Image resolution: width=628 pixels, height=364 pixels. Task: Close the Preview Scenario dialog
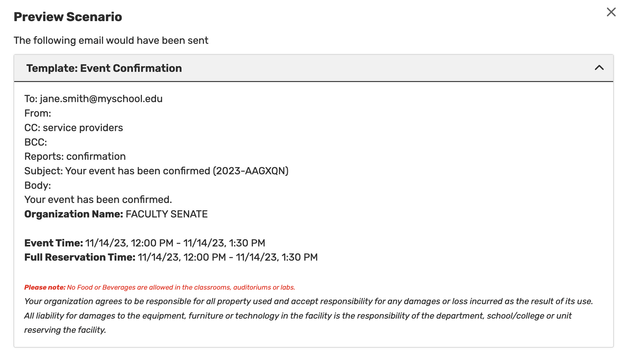click(611, 12)
